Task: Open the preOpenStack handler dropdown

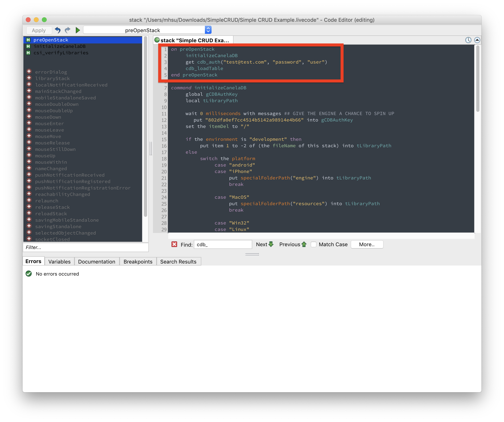Action: (147, 30)
